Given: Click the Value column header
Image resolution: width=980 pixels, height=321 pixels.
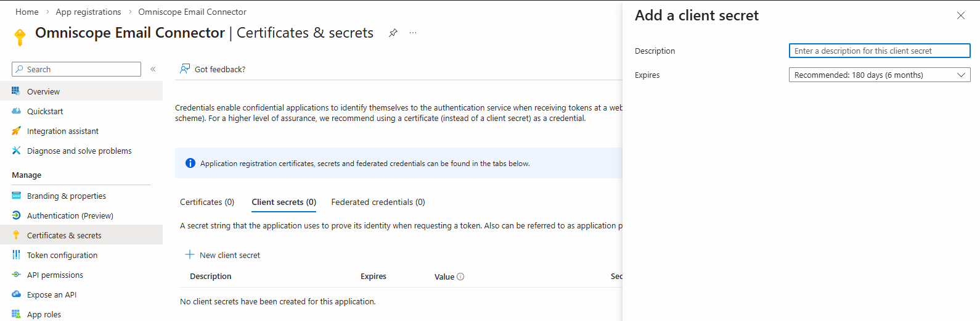Looking at the screenshot, I should tap(444, 277).
